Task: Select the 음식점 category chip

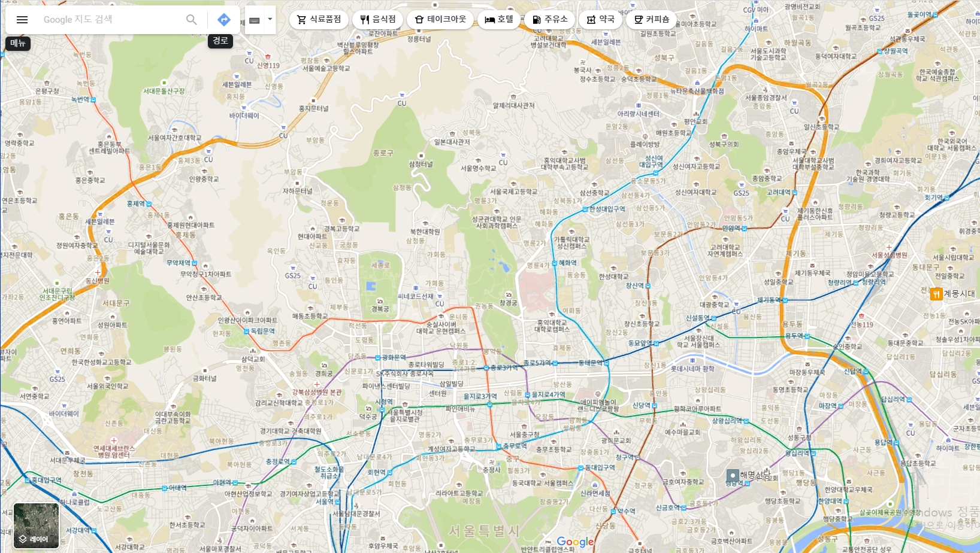Action: pyautogui.click(x=378, y=20)
